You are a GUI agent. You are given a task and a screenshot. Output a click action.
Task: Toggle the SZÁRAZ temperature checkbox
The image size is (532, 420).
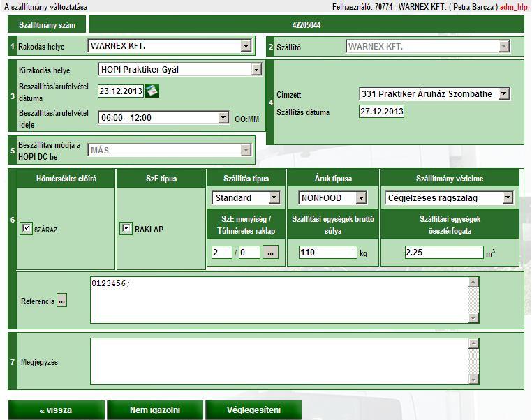click(26, 228)
